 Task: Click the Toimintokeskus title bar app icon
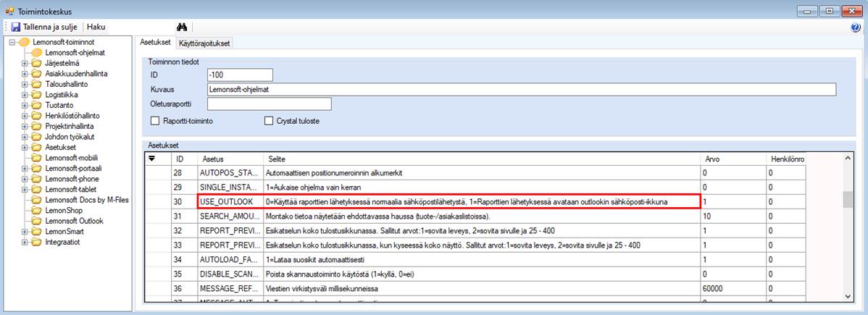coord(9,11)
